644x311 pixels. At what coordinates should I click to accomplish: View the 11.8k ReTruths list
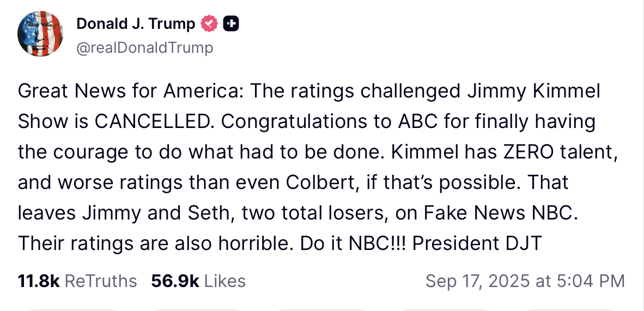point(77,281)
